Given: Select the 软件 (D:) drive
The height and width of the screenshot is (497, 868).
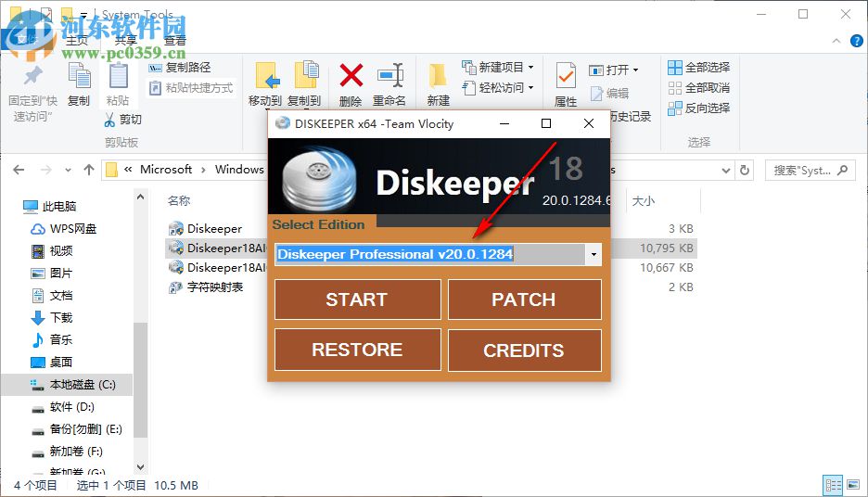Looking at the screenshot, I should (x=62, y=407).
